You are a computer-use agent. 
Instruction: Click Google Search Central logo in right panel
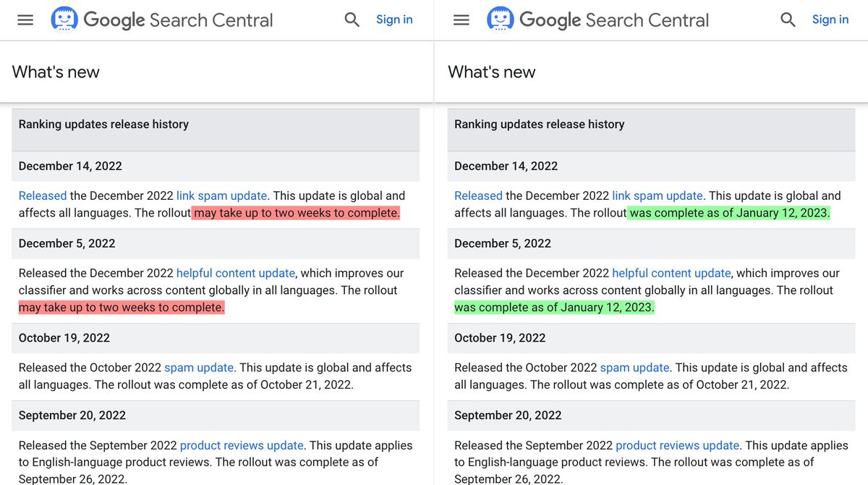(x=598, y=20)
